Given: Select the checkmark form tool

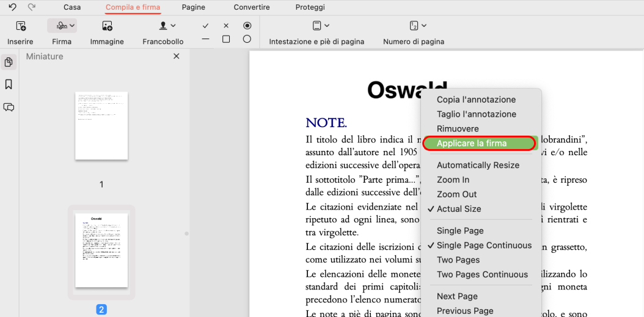Looking at the screenshot, I should pos(205,26).
